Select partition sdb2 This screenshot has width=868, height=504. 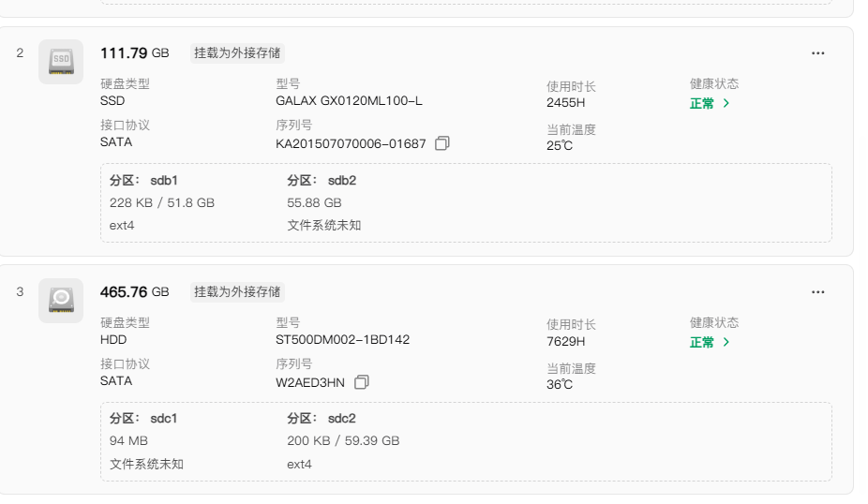click(322, 180)
